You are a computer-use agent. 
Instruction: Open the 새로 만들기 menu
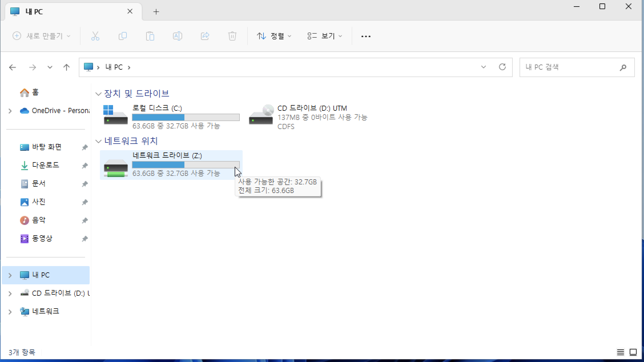(x=42, y=36)
